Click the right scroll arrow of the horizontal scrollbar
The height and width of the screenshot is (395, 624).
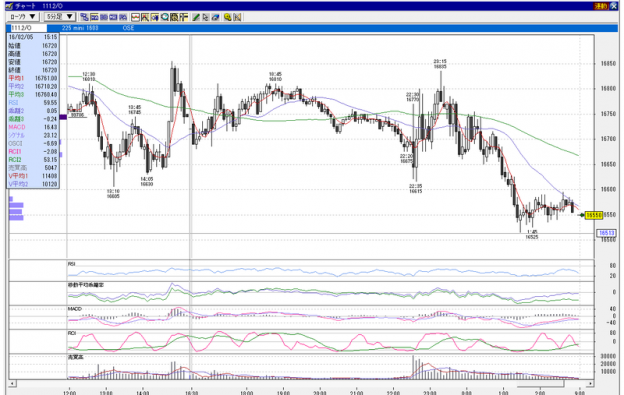590,383
